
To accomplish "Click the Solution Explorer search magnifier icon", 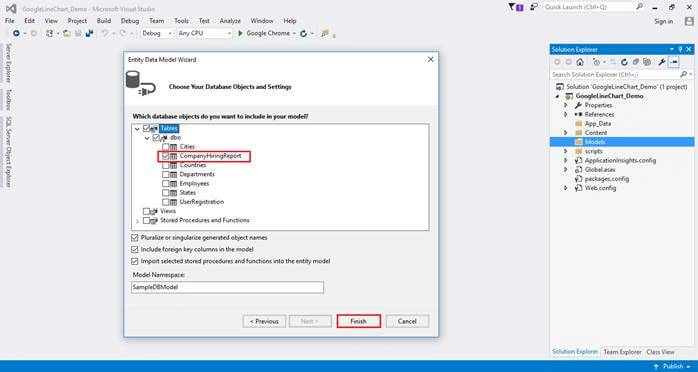I will point(684,74).
